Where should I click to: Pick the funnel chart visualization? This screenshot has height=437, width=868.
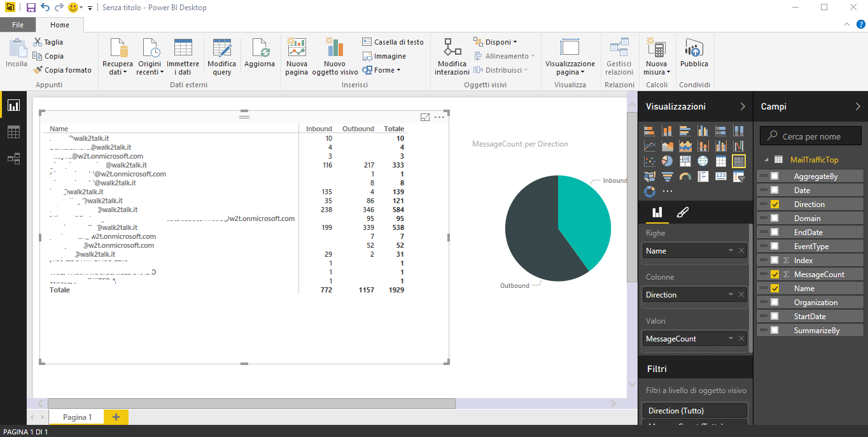click(668, 176)
